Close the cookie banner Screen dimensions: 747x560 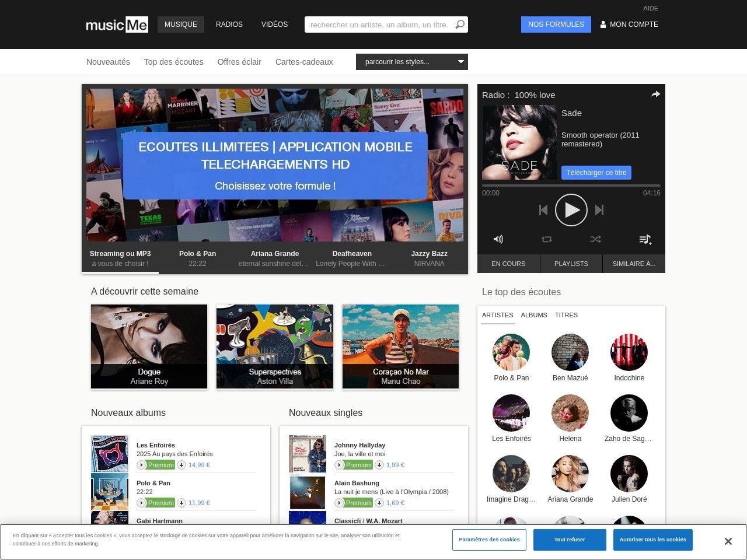pos(728,541)
